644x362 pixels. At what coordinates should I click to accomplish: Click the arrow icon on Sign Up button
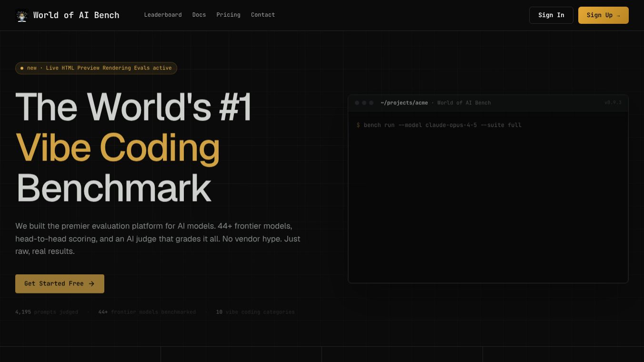click(618, 16)
